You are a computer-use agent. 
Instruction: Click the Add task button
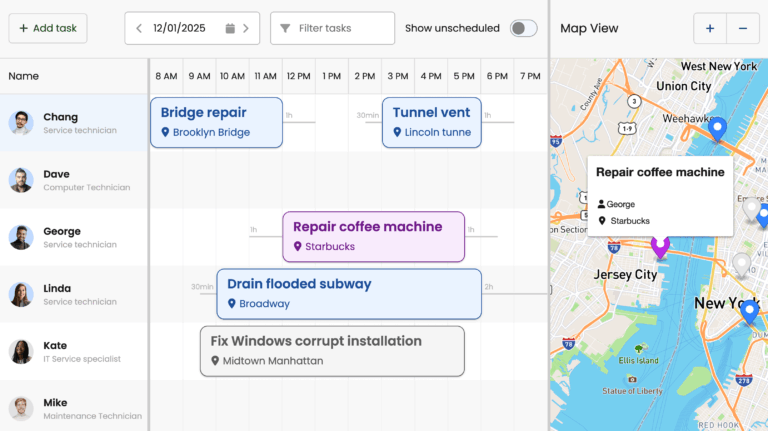click(48, 28)
